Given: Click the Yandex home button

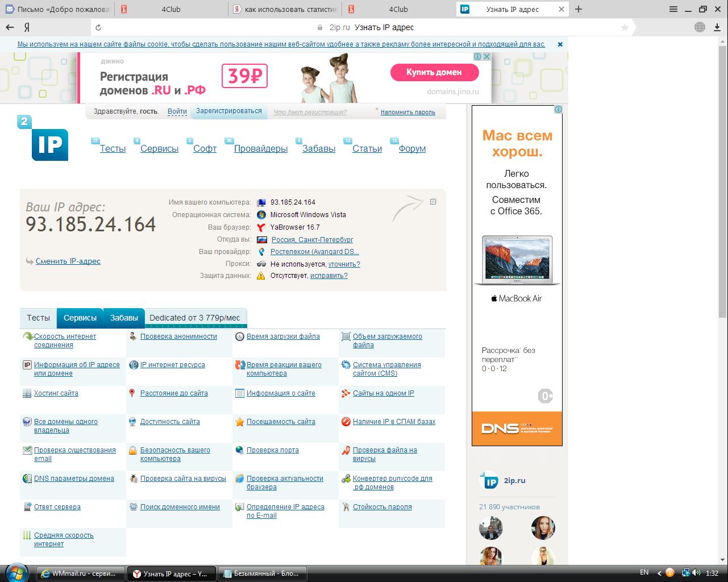Looking at the screenshot, I should pyautogui.click(x=27, y=27).
